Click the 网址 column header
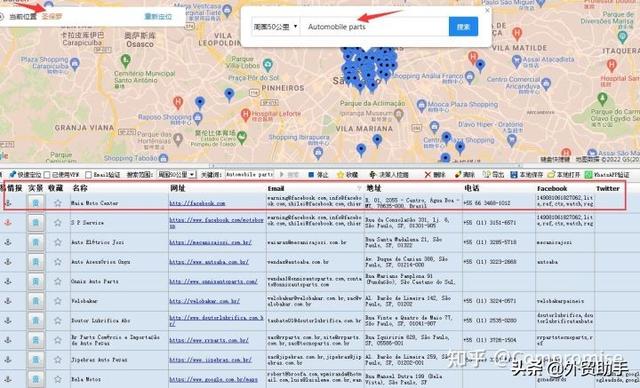The width and height of the screenshot is (640, 388). (178, 188)
